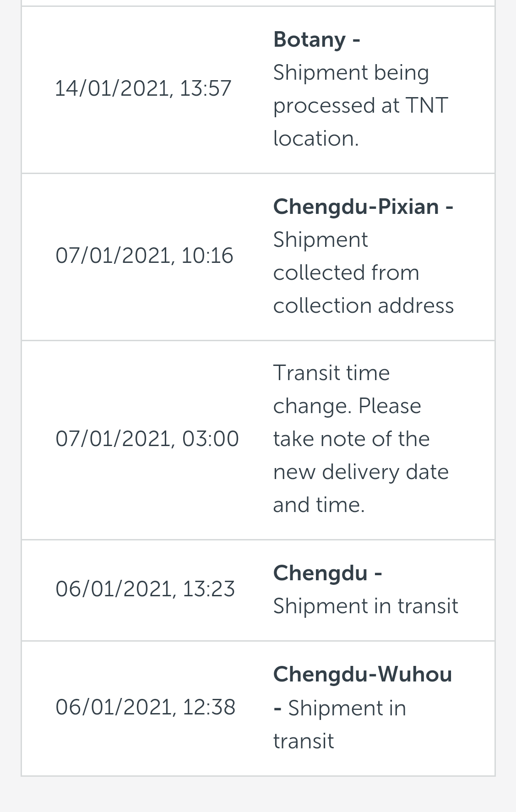This screenshot has width=516, height=812.
Task: Select the bold 'Chengdu -' location label
Action: [x=320, y=573]
